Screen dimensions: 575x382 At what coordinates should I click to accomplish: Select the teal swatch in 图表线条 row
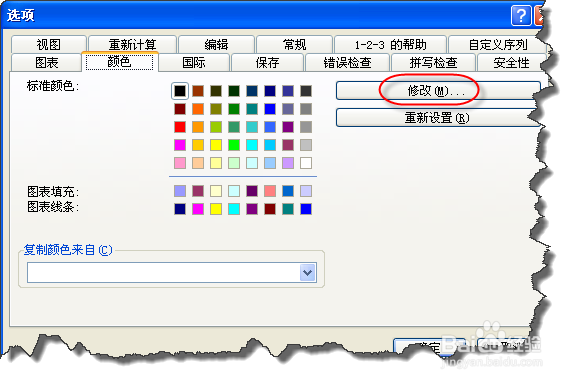click(288, 209)
